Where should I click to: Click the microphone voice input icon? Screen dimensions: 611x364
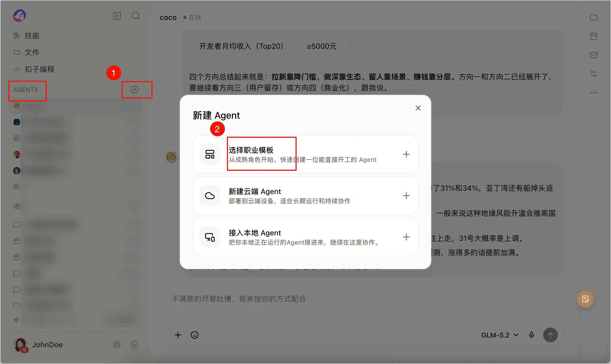click(532, 335)
